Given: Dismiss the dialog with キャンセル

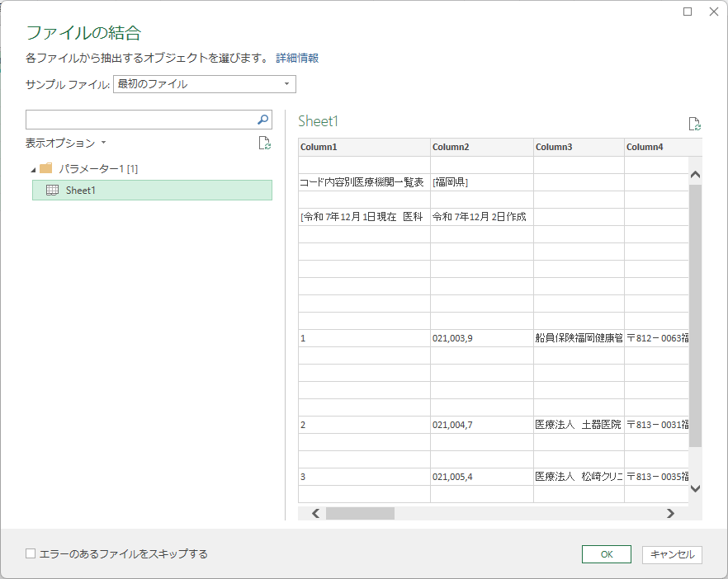Looking at the screenshot, I should (671, 554).
